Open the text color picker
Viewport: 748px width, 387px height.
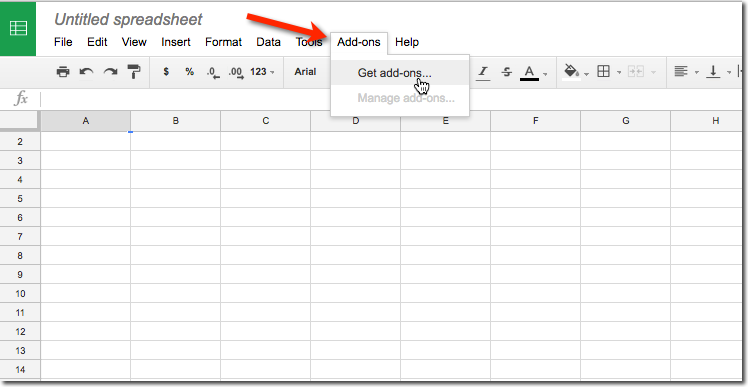[x=529, y=73]
